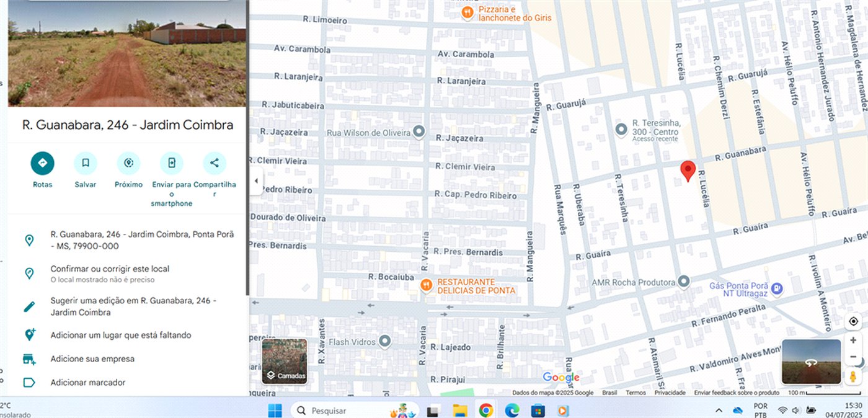This screenshot has height=418, width=868.
Task: Open volume control in tray
Action: (796, 411)
